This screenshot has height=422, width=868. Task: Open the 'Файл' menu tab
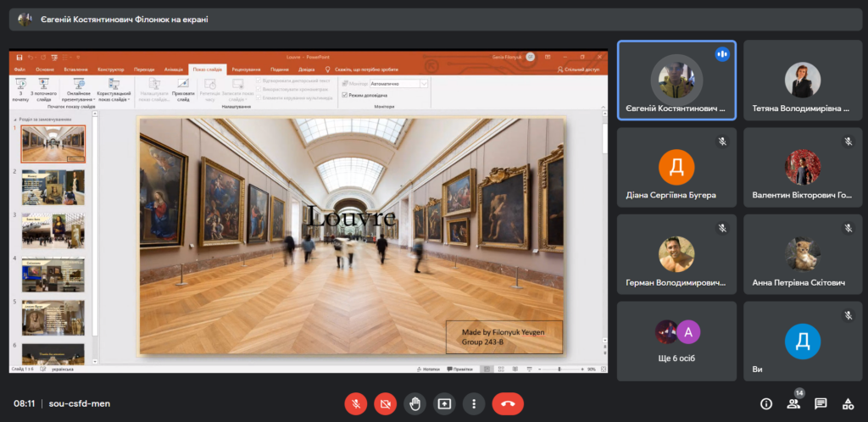point(19,69)
